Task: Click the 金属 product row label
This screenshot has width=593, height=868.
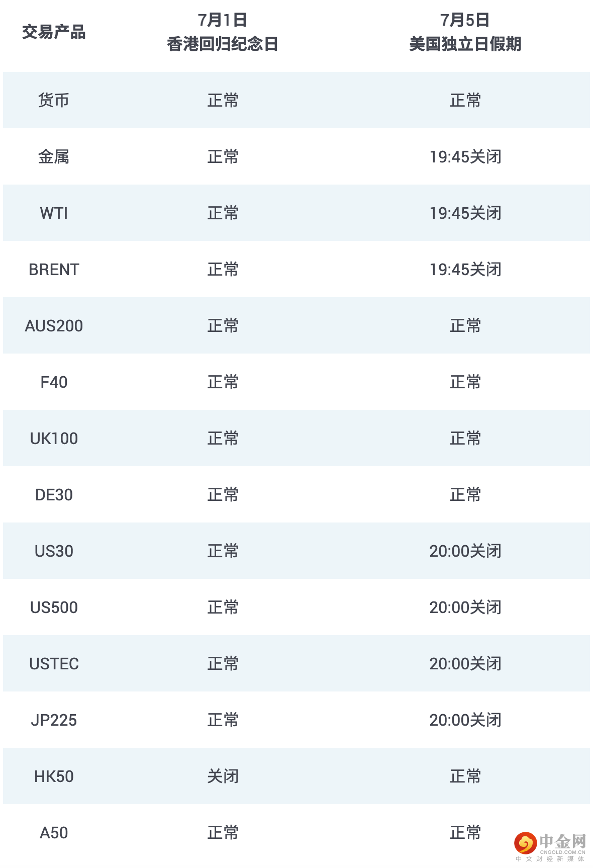Action: pos(54,156)
